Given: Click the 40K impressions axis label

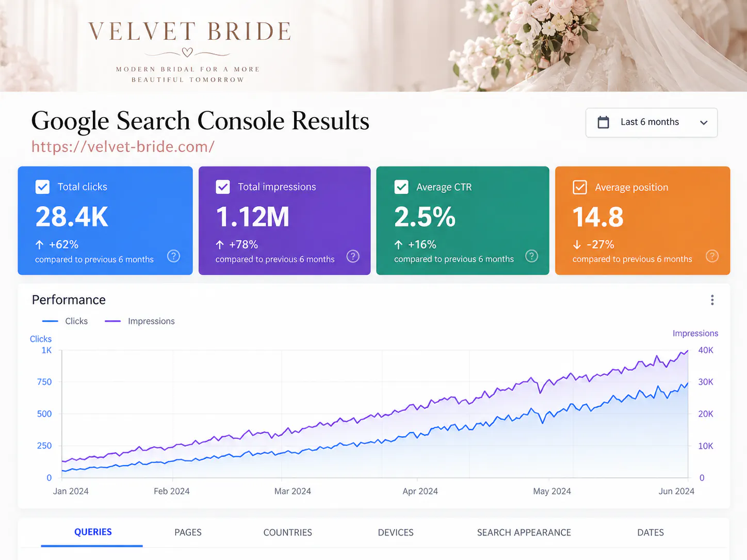Looking at the screenshot, I should pos(706,350).
